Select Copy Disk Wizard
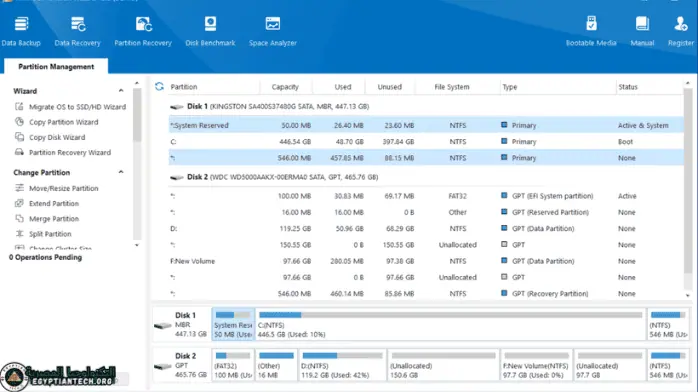 coord(57,137)
